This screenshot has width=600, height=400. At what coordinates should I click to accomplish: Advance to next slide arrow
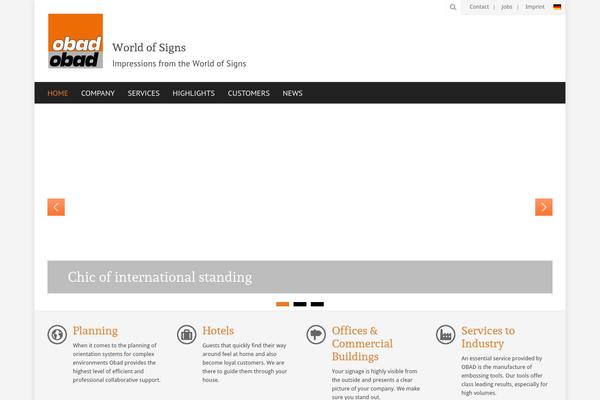[x=544, y=207]
